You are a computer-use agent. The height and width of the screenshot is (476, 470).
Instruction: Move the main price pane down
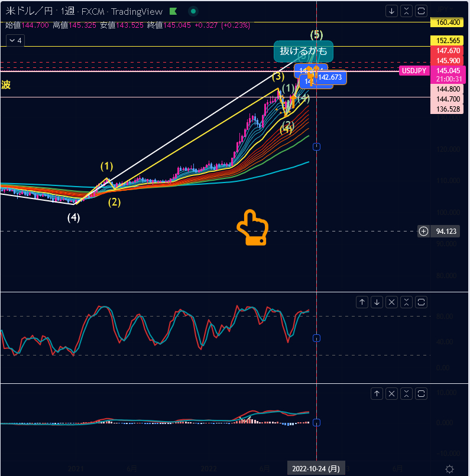tap(391, 11)
